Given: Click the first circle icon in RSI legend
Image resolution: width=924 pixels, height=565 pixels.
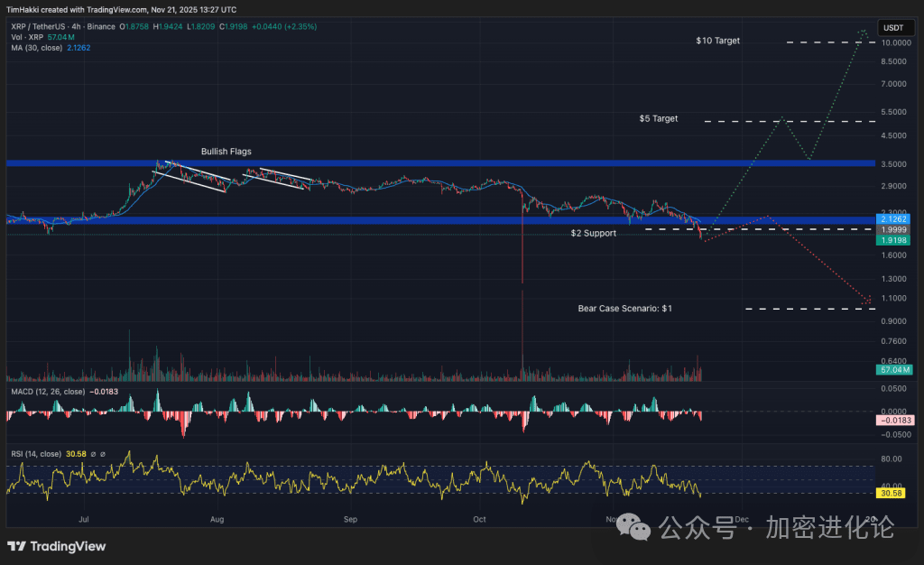Looking at the screenshot, I should tap(94, 454).
